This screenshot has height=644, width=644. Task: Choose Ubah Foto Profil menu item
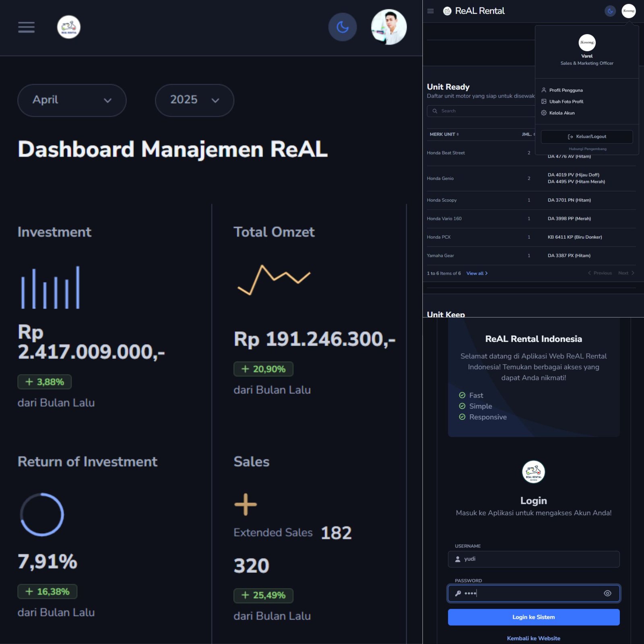point(566,101)
